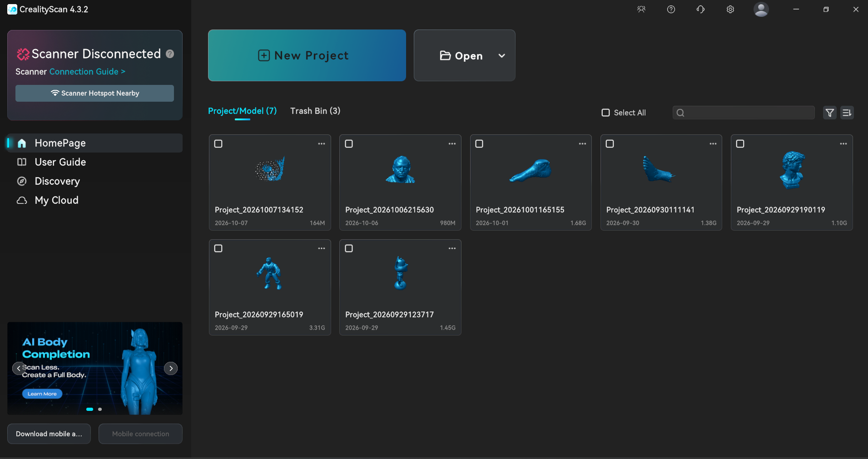Tick checkbox on Project_20260930111141 card
Image resolution: width=868 pixels, height=459 pixels.
pyautogui.click(x=610, y=144)
